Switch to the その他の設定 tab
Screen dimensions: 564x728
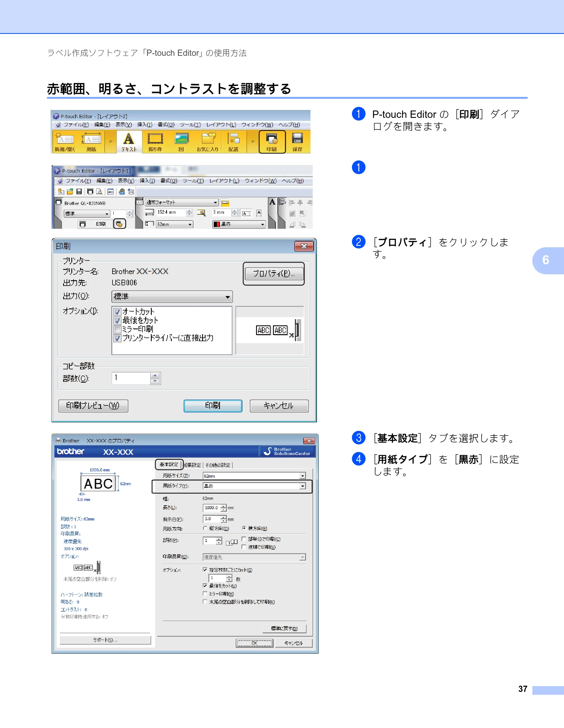coord(218,465)
